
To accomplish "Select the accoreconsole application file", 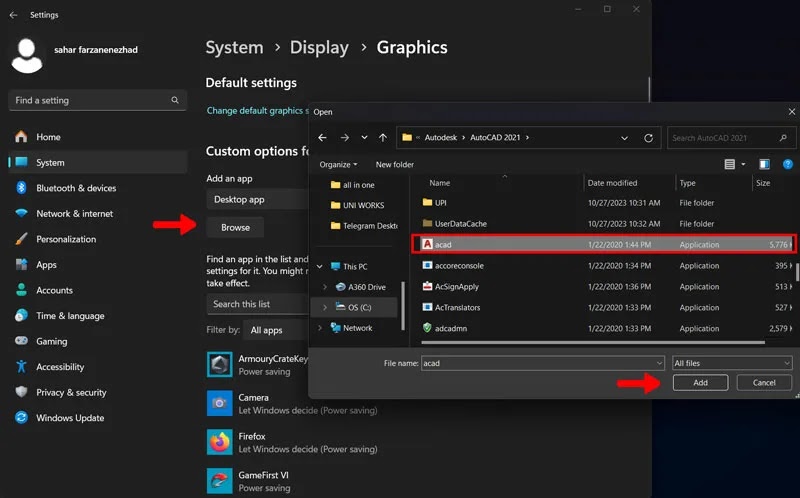I will [603, 265].
